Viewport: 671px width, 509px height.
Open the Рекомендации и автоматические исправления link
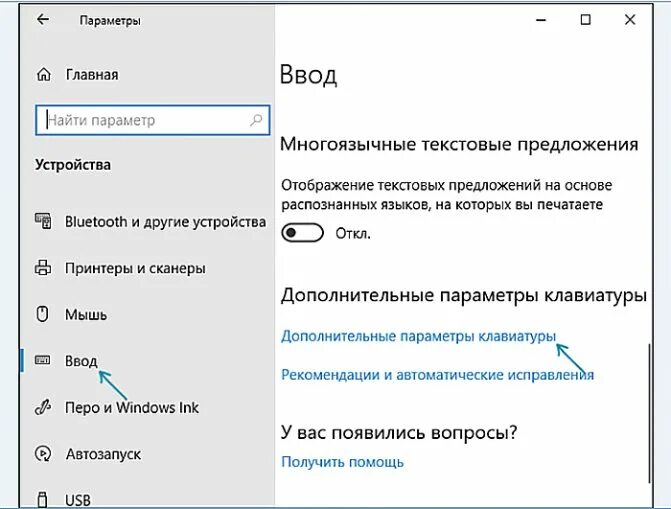(437, 375)
